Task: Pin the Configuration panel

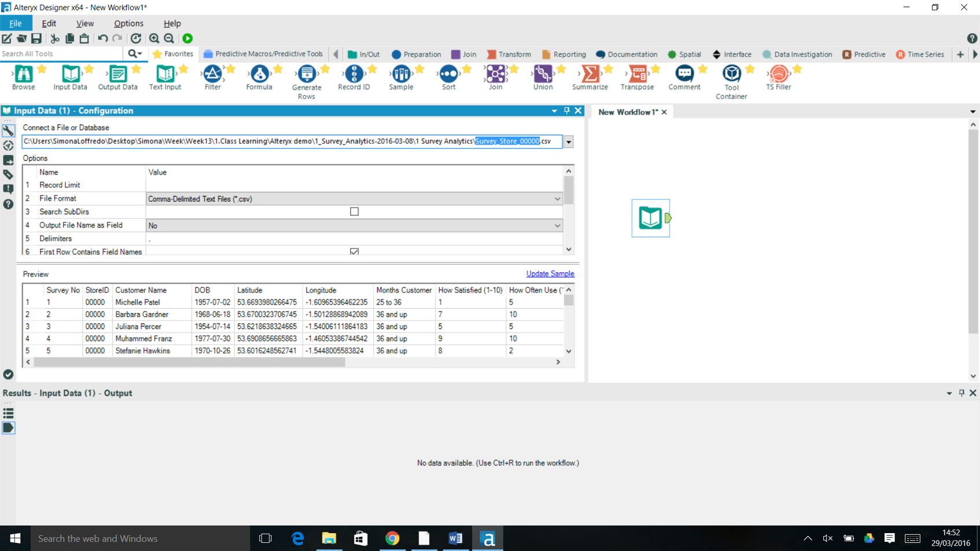Action: point(566,110)
